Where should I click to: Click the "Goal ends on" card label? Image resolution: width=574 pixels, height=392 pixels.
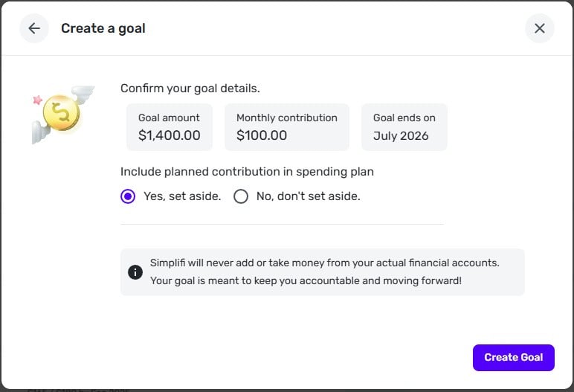coord(404,118)
